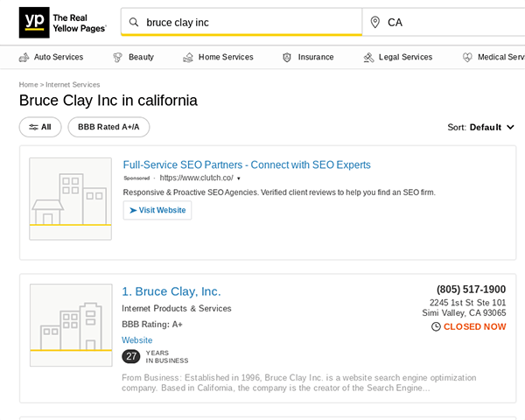Click the arrow icon in Visit Website
Viewport: 525px width, 420px height.
tap(133, 210)
